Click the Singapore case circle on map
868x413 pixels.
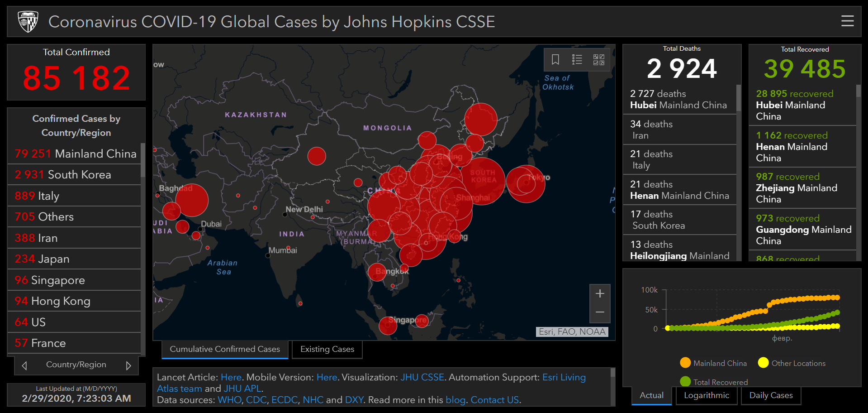click(x=388, y=326)
